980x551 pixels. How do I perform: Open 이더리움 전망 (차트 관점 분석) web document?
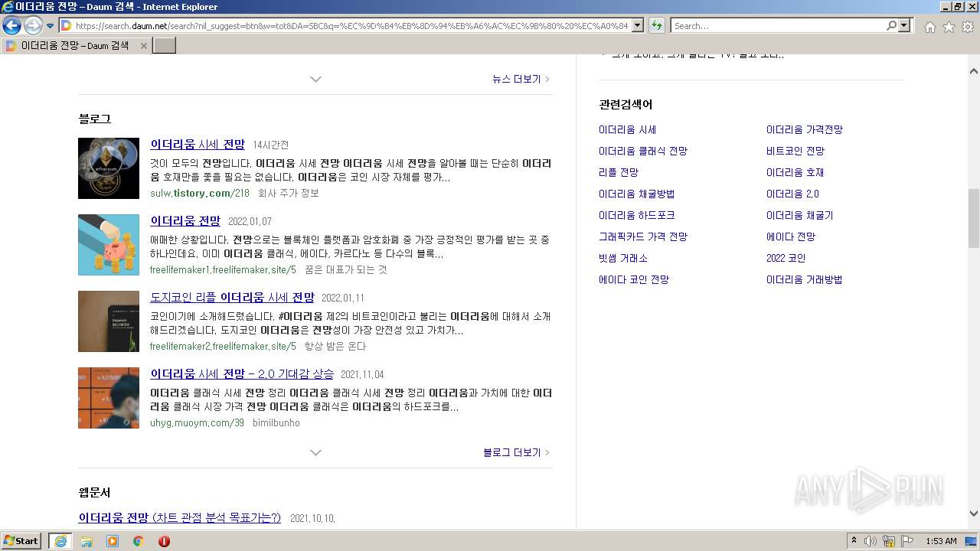click(180, 518)
